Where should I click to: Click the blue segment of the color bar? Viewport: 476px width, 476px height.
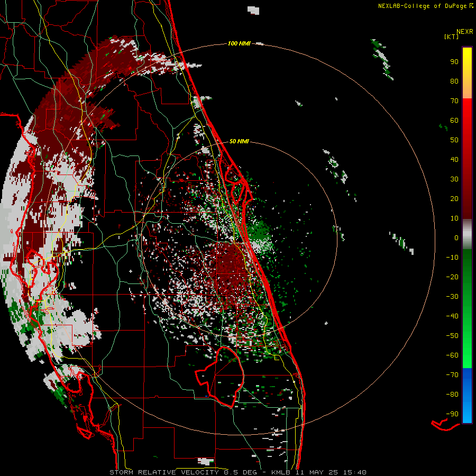[467, 396]
